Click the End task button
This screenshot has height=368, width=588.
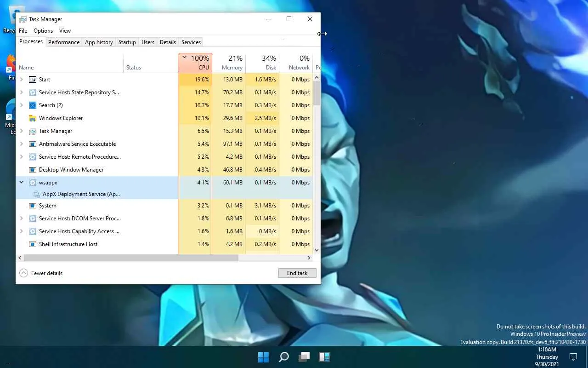point(297,273)
